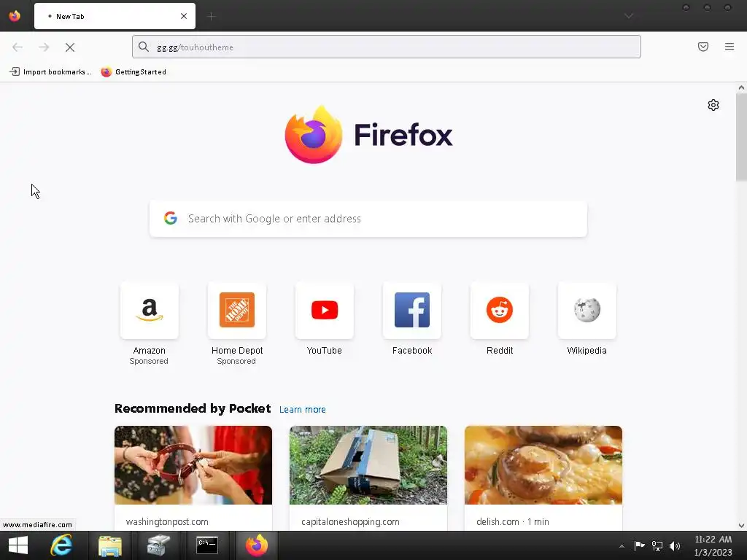Click the address bar with gg.gg/touhoutheme
The width and height of the screenshot is (747, 560).
coord(387,47)
